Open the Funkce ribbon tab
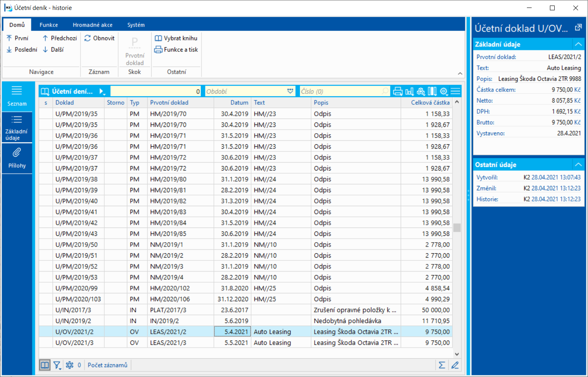 [x=49, y=25]
